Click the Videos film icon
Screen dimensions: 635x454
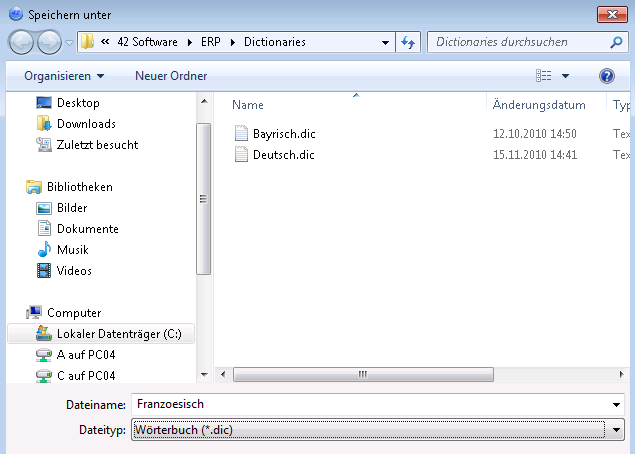coord(44,271)
